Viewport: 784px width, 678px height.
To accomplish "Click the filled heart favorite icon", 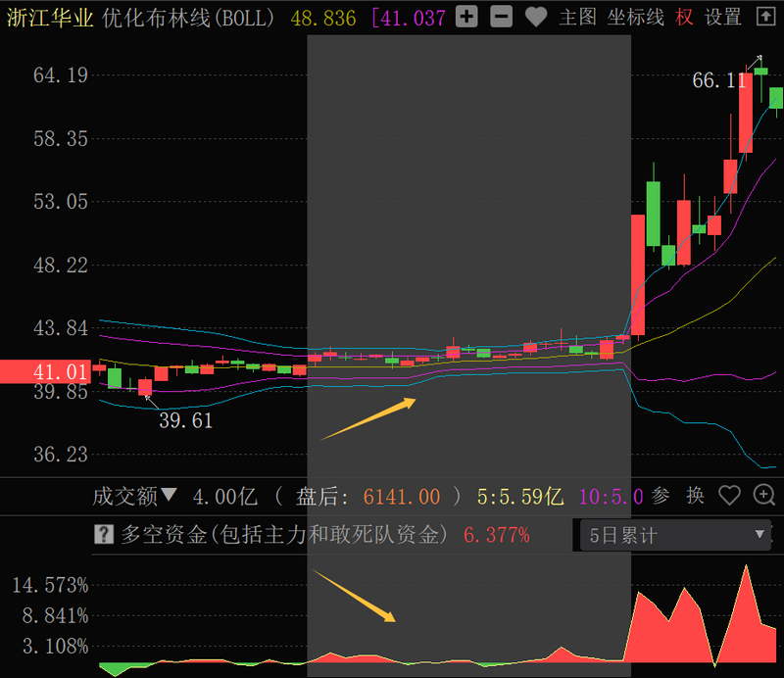I will pyautogui.click(x=536, y=18).
